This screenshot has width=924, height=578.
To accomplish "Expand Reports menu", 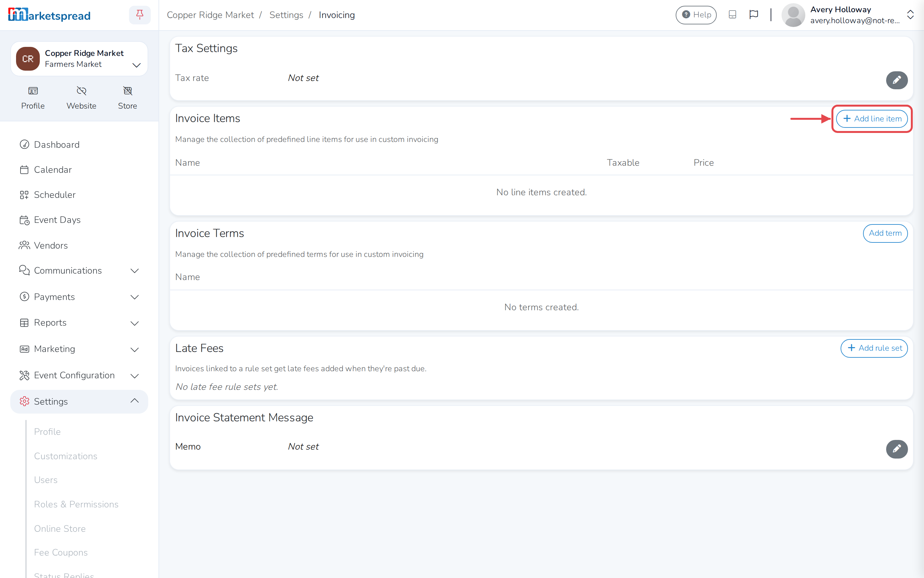I will [x=79, y=323].
